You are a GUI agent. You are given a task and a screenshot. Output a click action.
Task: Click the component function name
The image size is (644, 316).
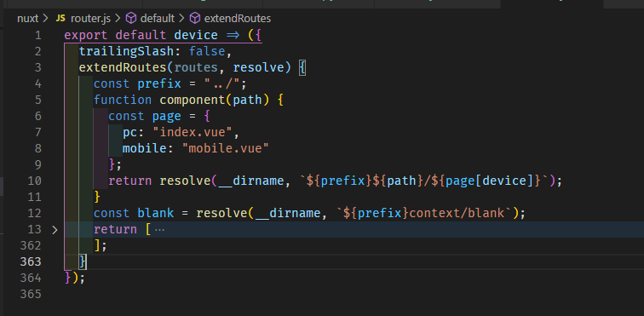[x=193, y=100]
